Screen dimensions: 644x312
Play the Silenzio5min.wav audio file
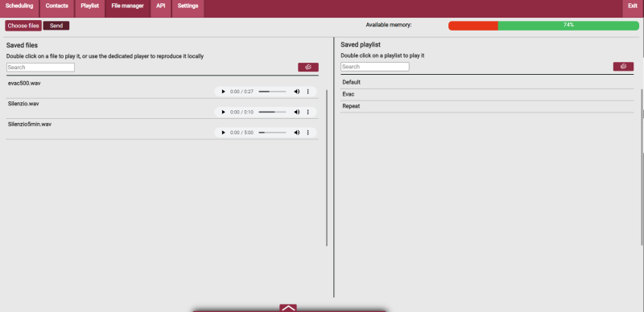coord(223,133)
